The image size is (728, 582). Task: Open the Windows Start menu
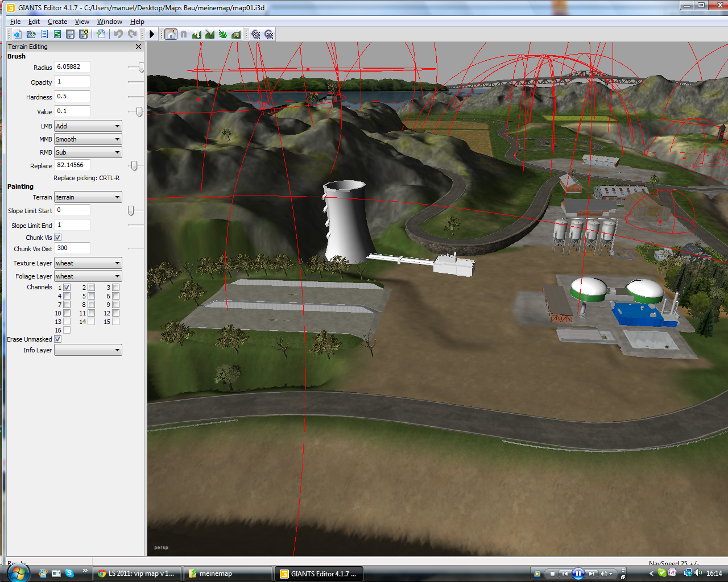click(x=17, y=573)
